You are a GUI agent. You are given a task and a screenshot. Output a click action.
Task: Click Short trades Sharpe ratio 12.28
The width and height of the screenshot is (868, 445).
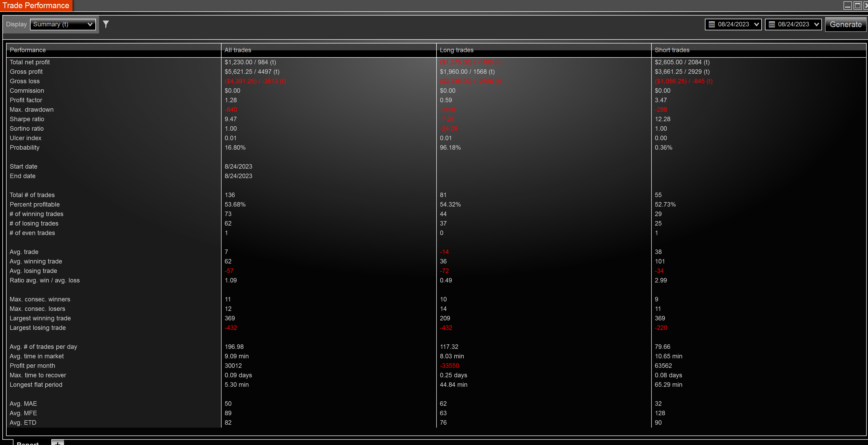[x=663, y=119]
